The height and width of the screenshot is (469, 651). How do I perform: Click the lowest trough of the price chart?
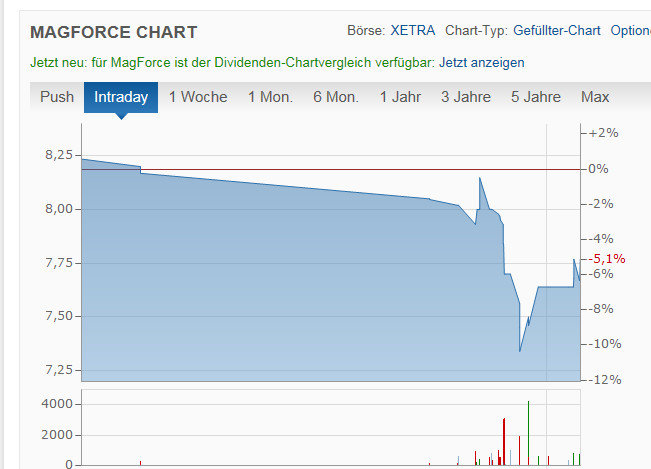pos(520,350)
